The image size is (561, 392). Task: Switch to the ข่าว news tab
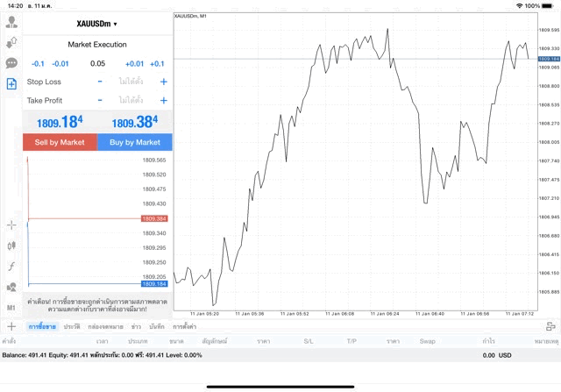click(136, 326)
